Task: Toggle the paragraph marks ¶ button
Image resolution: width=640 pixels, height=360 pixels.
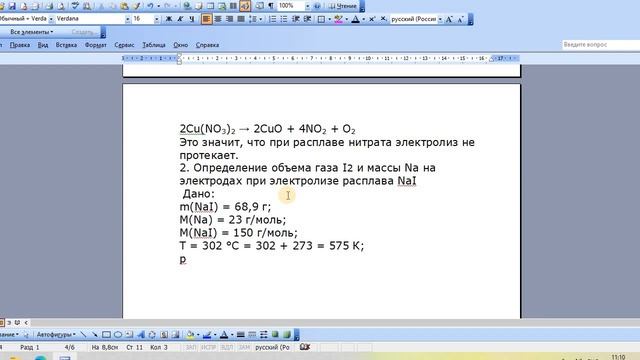Action: [271, 6]
